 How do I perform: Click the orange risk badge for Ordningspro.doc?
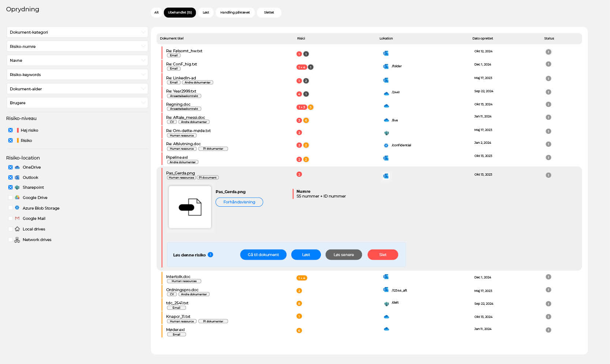[x=299, y=291]
